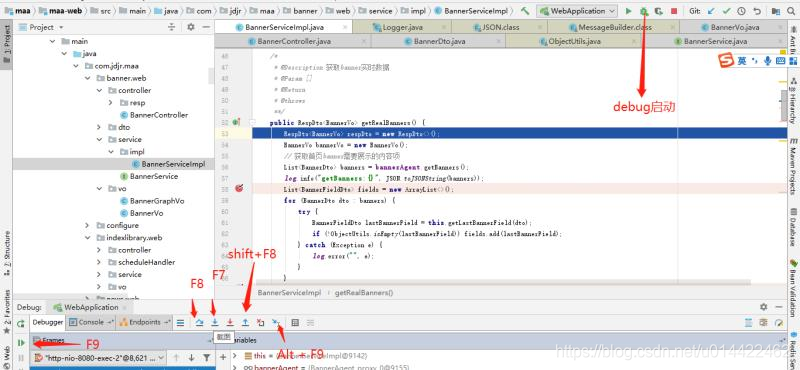Collapse the impl folder

coord(111,152)
